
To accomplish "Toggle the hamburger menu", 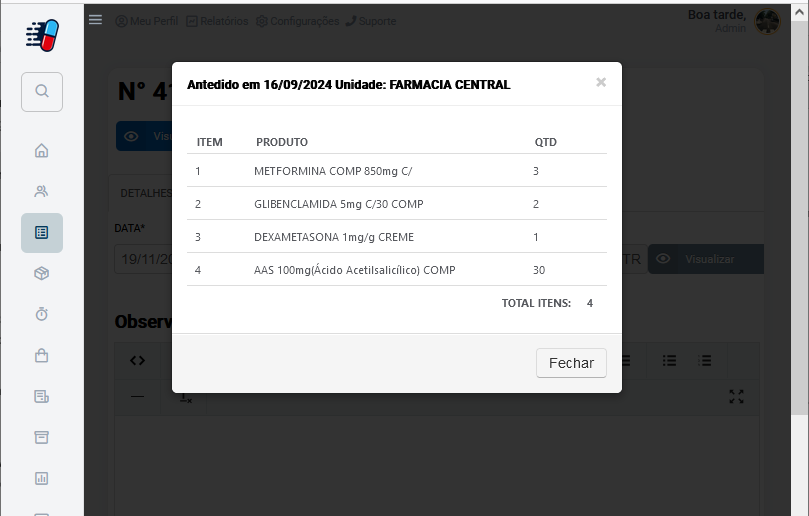I will [95, 20].
